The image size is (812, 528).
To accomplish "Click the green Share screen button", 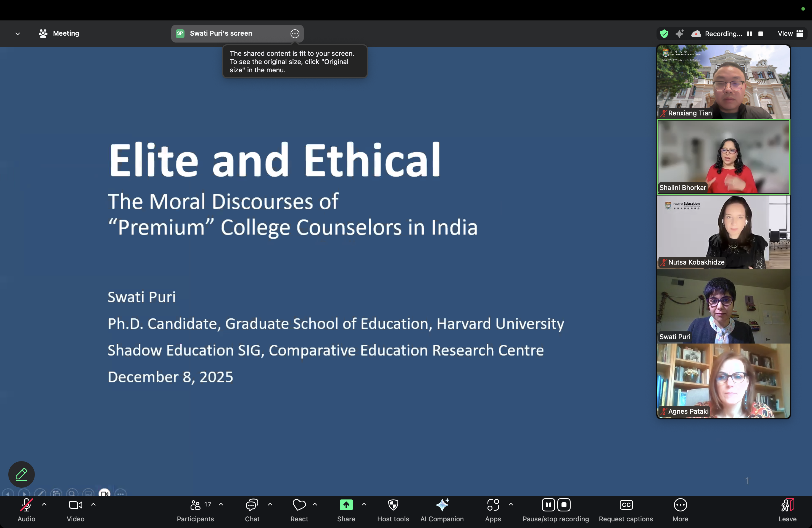I will pyautogui.click(x=346, y=505).
